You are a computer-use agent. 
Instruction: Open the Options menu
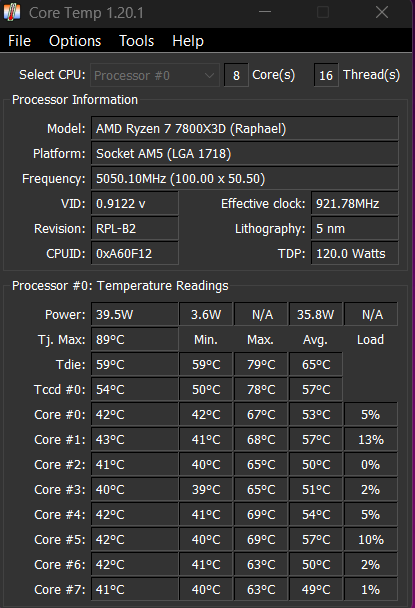(75, 41)
